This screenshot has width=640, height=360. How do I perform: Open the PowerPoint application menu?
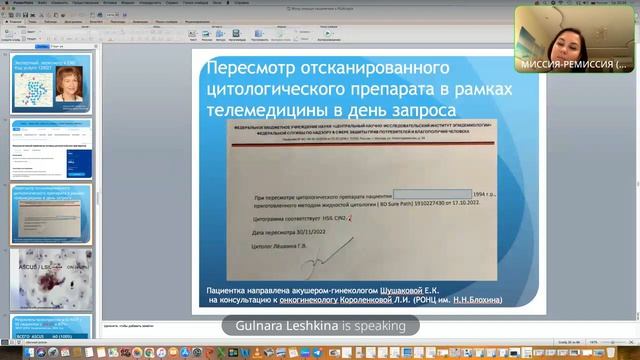coord(23,2)
